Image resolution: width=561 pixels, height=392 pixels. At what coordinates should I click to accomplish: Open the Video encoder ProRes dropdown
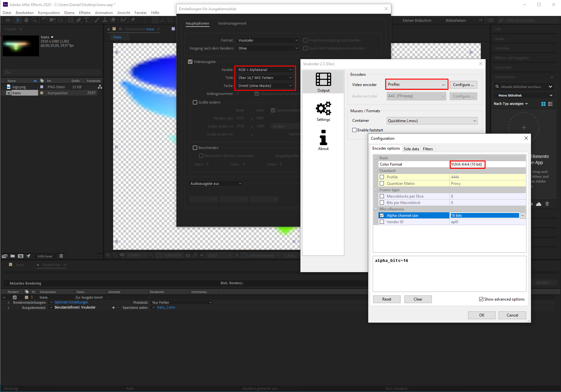pos(416,85)
